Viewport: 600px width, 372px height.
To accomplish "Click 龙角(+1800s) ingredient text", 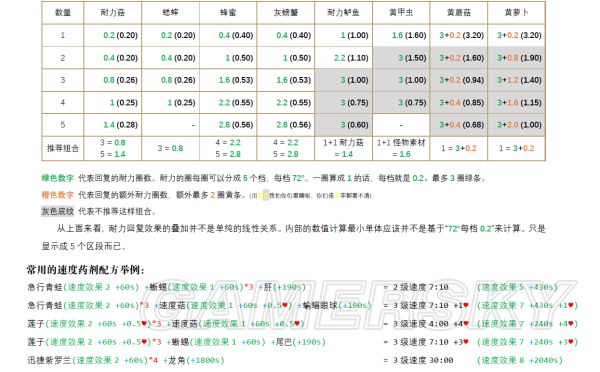I will click(x=196, y=360).
